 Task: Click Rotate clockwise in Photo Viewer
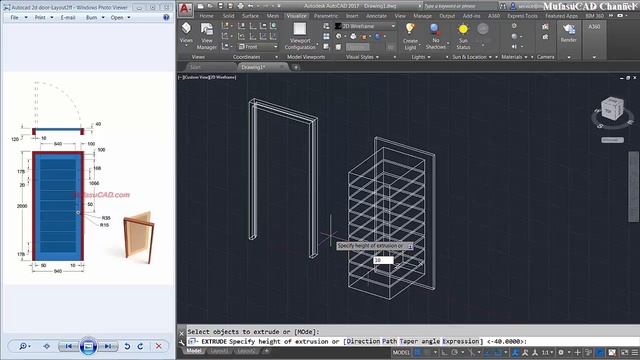[140, 346]
